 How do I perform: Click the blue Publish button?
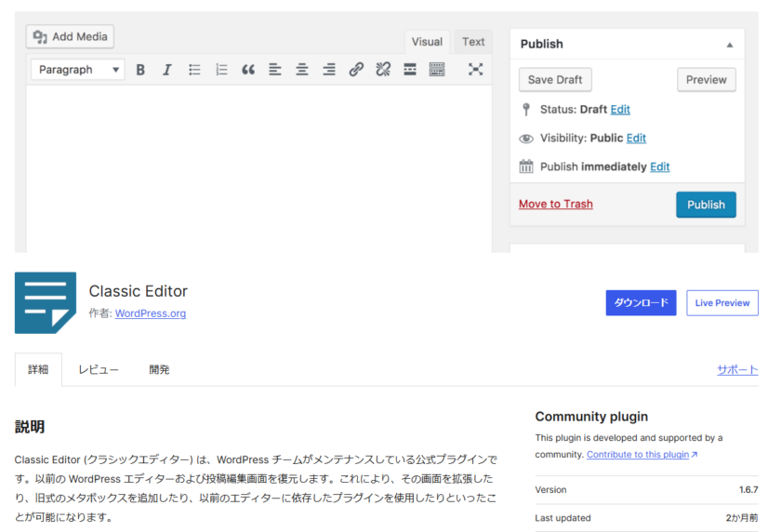coord(706,205)
